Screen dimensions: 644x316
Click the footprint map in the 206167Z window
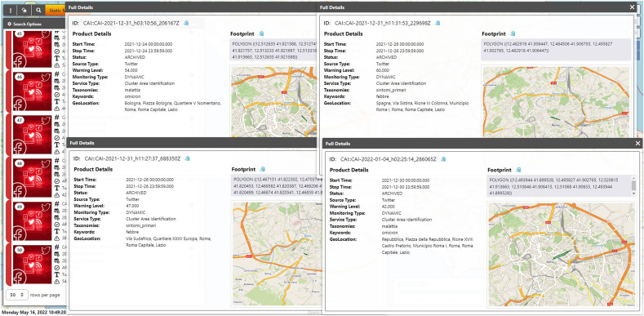click(x=274, y=102)
